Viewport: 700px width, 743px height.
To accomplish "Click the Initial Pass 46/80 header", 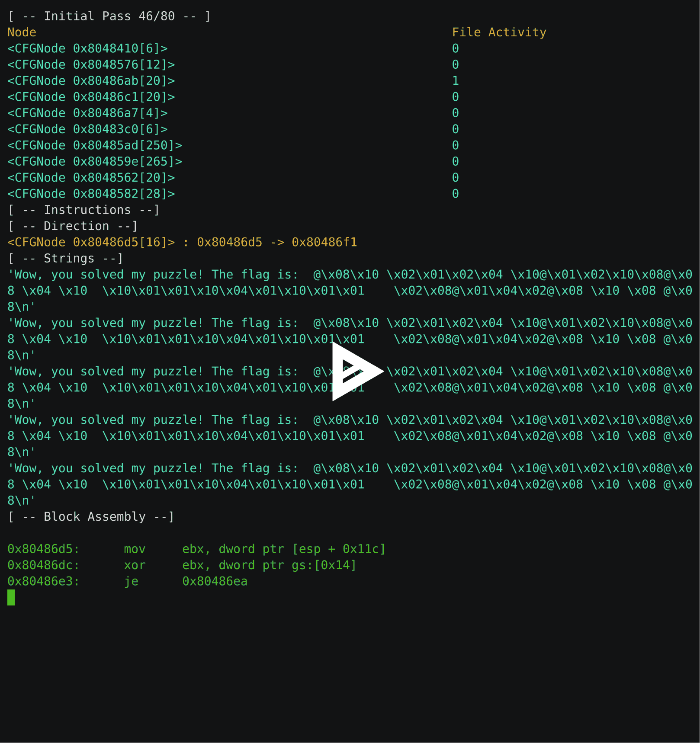I will [109, 16].
